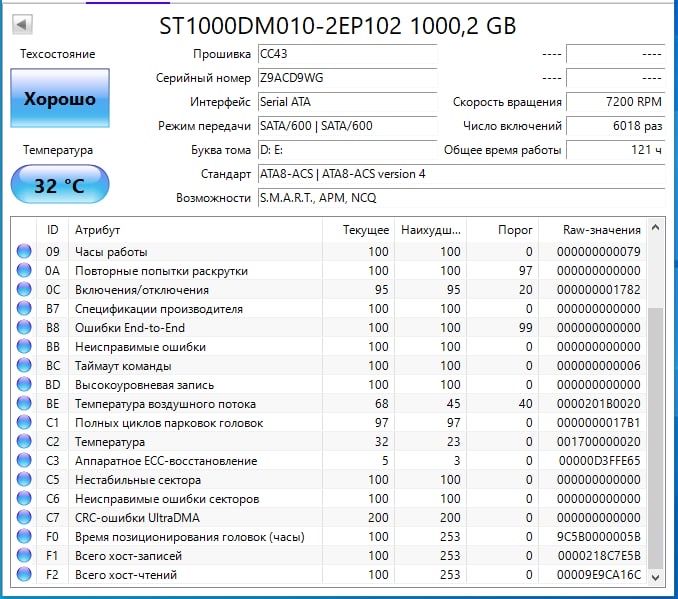Click the Число включений value 6018 раз
The image size is (678, 599).
(616, 126)
